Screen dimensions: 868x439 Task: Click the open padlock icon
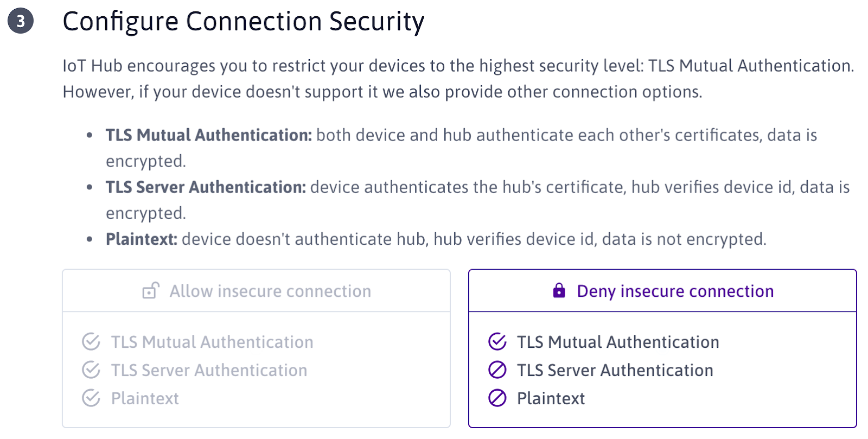(x=151, y=291)
